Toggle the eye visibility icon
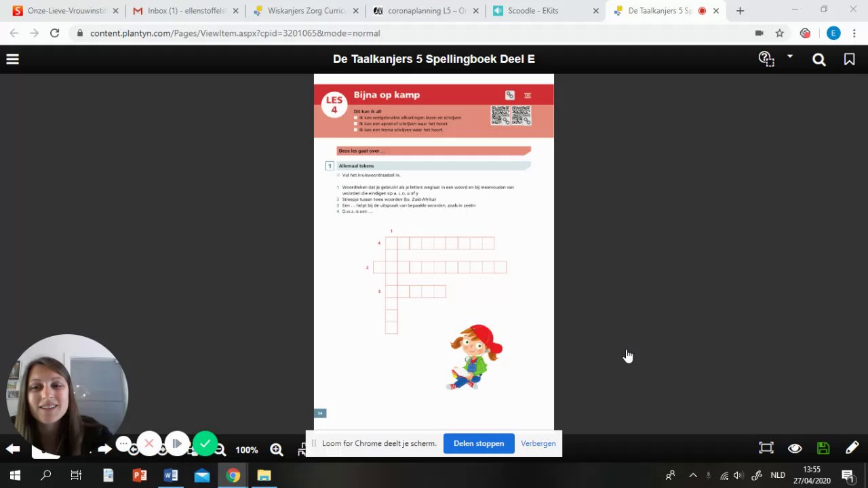The width and height of the screenshot is (868, 488). tap(795, 448)
